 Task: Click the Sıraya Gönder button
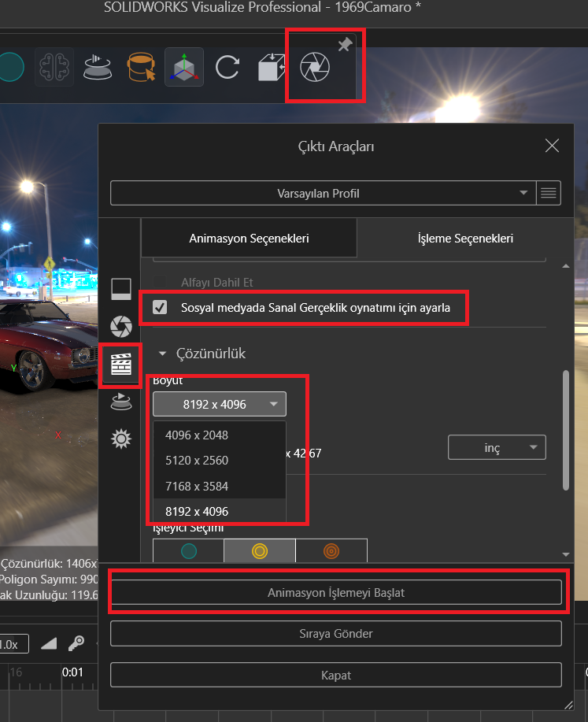336,633
